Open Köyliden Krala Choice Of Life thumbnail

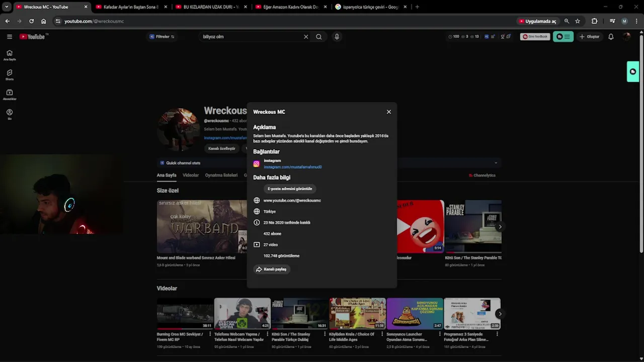(x=357, y=314)
